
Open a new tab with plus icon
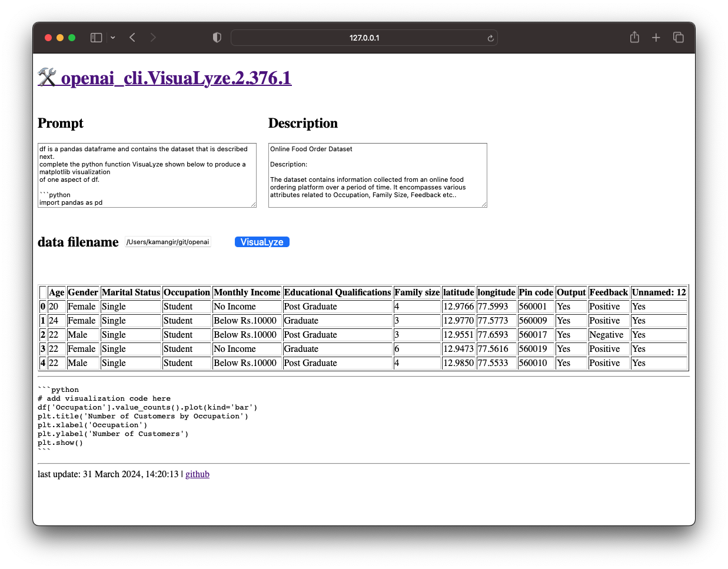[x=656, y=38]
